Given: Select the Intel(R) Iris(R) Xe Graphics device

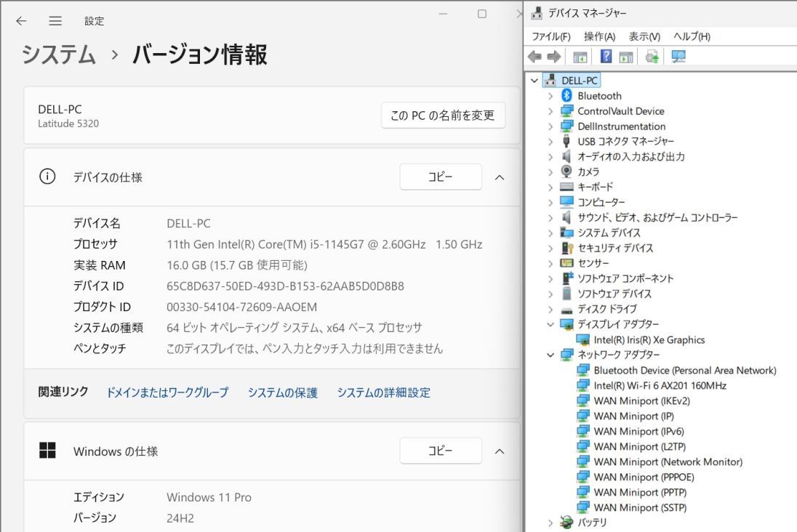Looking at the screenshot, I should click(x=649, y=339).
